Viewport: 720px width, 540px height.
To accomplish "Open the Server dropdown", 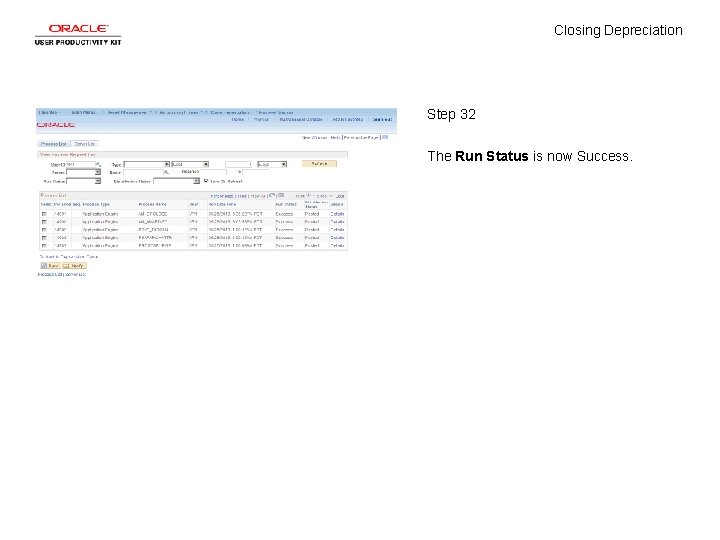I will (x=83, y=172).
